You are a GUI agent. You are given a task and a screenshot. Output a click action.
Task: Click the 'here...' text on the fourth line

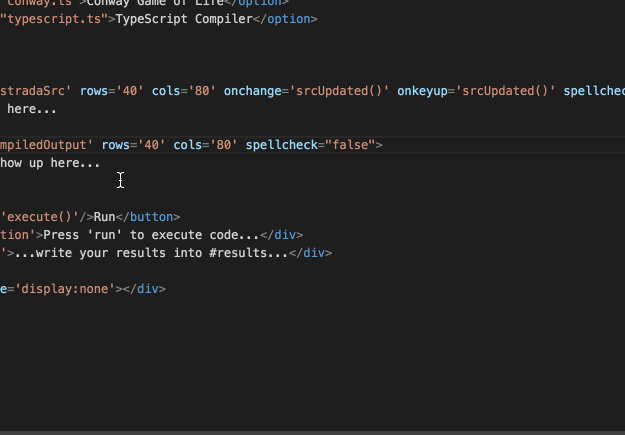click(x=32, y=109)
